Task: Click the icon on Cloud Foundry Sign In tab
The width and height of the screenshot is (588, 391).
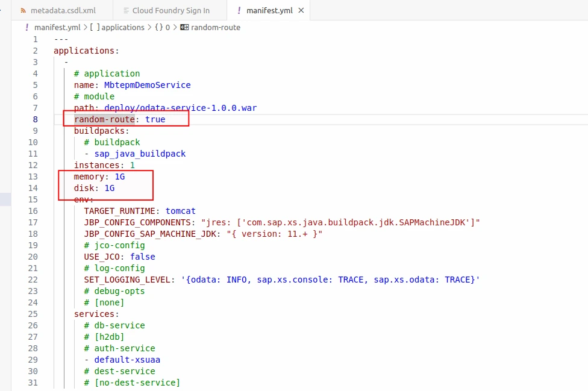Action: point(126,10)
